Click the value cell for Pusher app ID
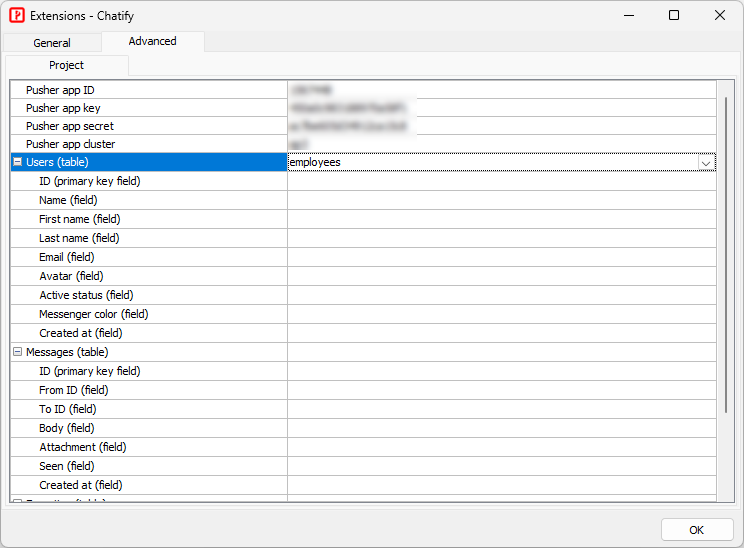Viewport: 744px width, 548px height. 502,90
